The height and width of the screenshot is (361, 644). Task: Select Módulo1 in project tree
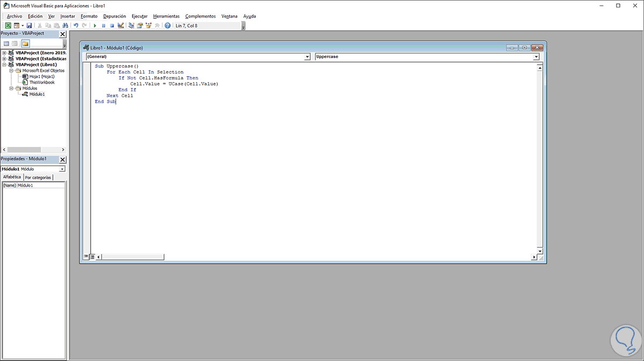(x=37, y=94)
